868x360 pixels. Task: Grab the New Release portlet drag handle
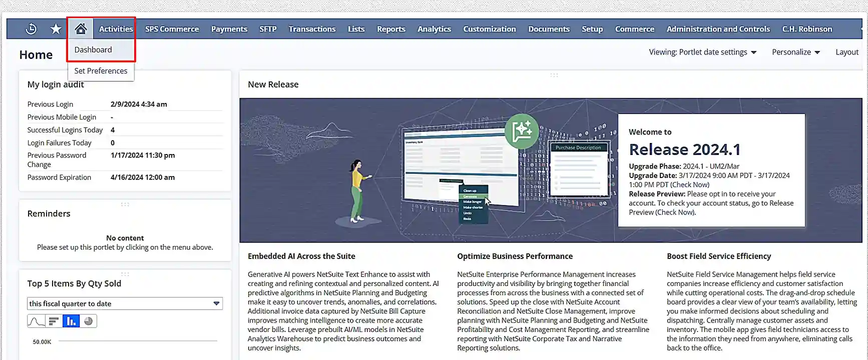pyautogui.click(x=554, y=75)
